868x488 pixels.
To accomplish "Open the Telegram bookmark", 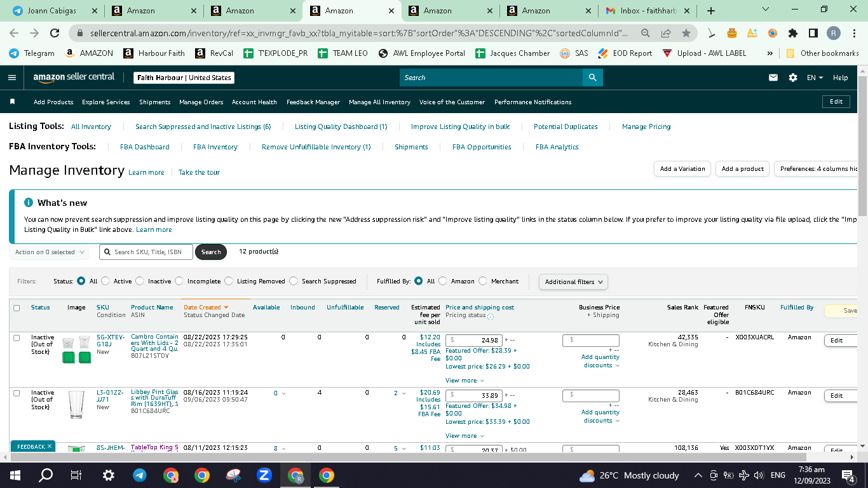I will [x=32, y=53].
